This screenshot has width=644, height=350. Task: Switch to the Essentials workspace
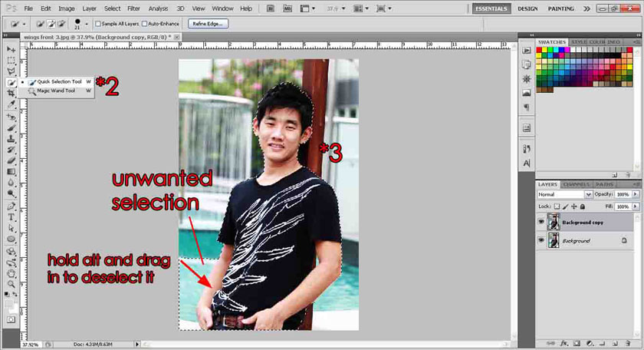(491, 8)
